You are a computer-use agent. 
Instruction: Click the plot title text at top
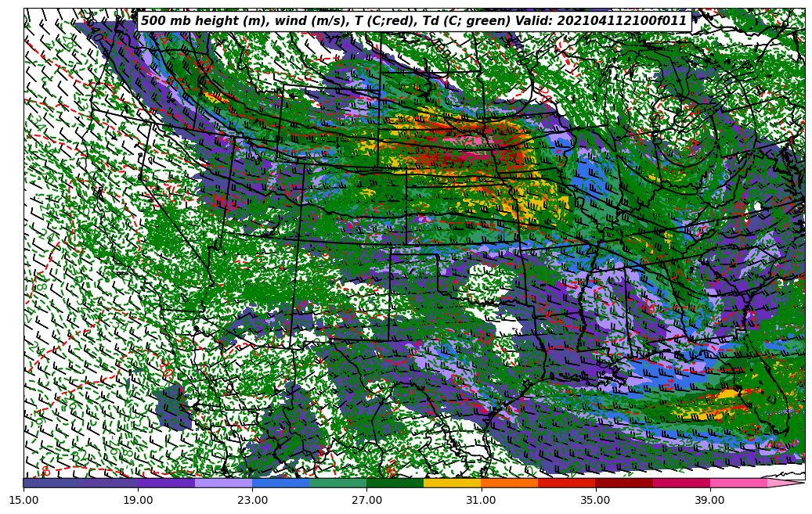tap(413, 21)
